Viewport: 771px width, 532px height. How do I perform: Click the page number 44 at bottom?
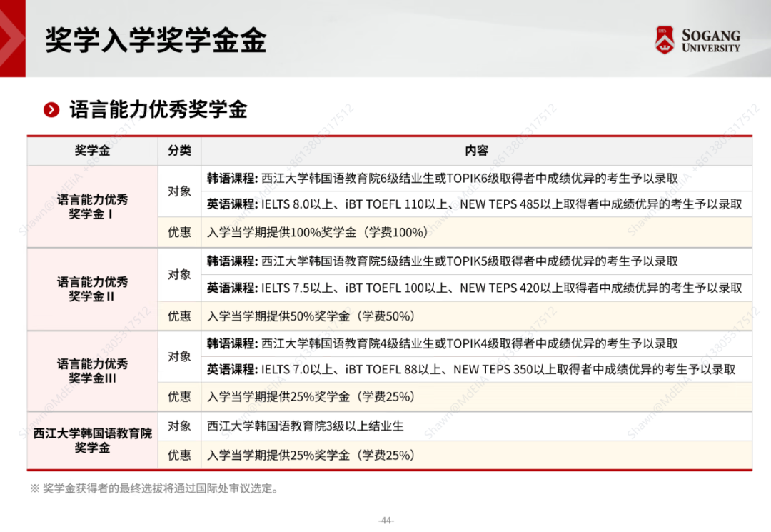tap(386, 521)
